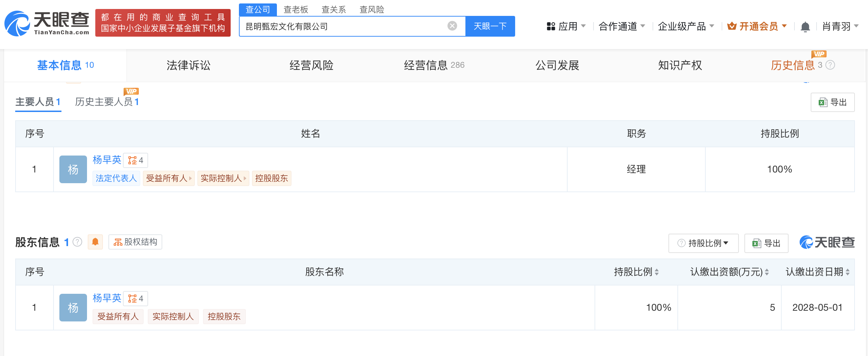This screenshot has height=356, width=868.
Task: Click the 控股股东 tag in the shareholder row
Action: 224,317
